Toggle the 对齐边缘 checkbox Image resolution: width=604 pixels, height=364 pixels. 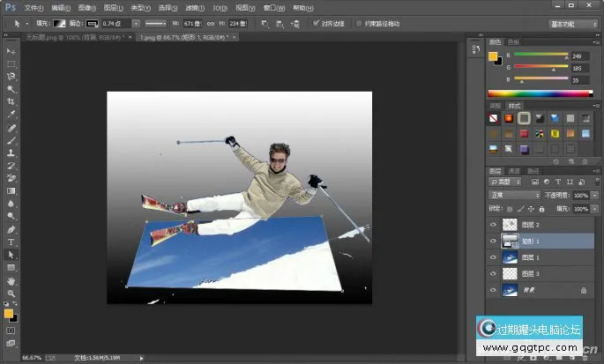[316, 24]
